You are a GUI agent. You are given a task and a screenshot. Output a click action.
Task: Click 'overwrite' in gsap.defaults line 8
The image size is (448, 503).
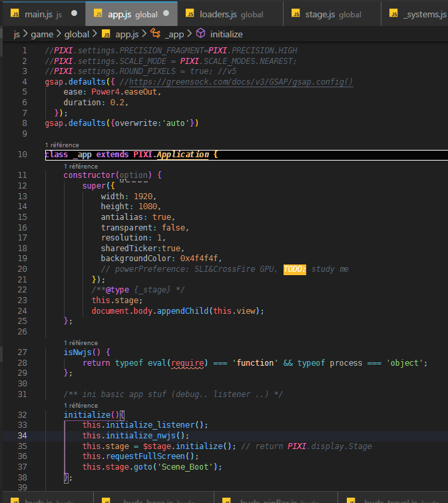pos(136,123)
